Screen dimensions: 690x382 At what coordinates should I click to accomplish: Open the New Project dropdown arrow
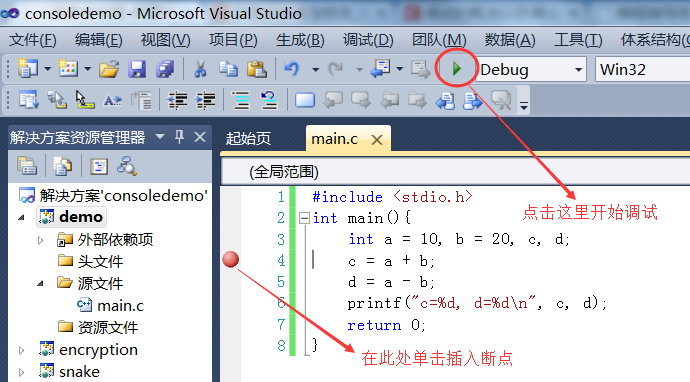coord(48,69)
